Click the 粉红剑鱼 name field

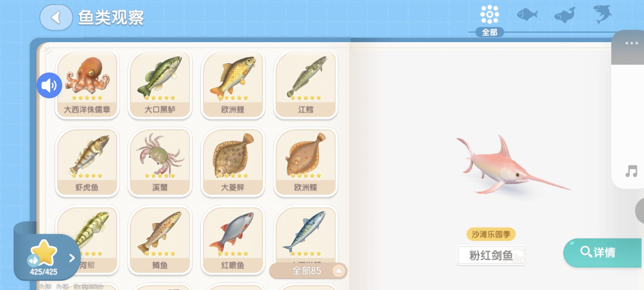tap(491, 255)
